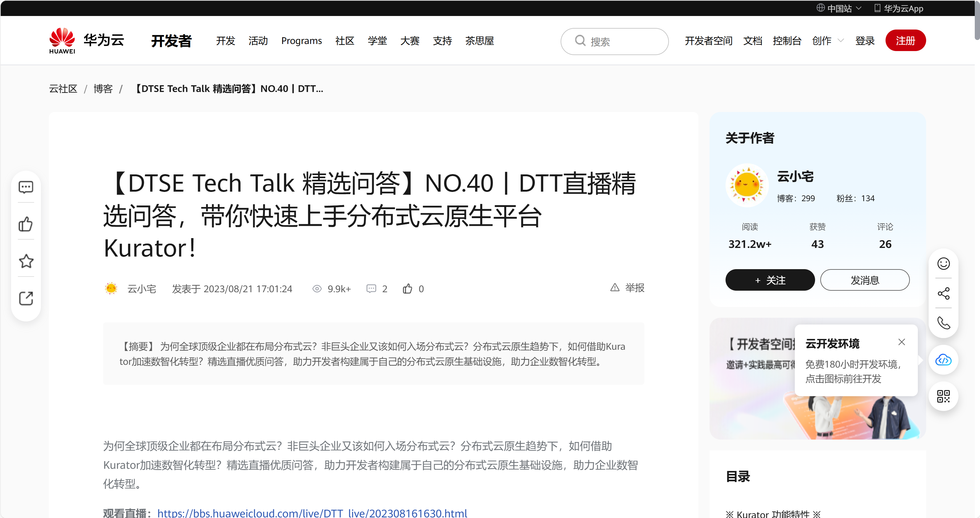Click the comment icon in left sidebar

coord(26,187)
